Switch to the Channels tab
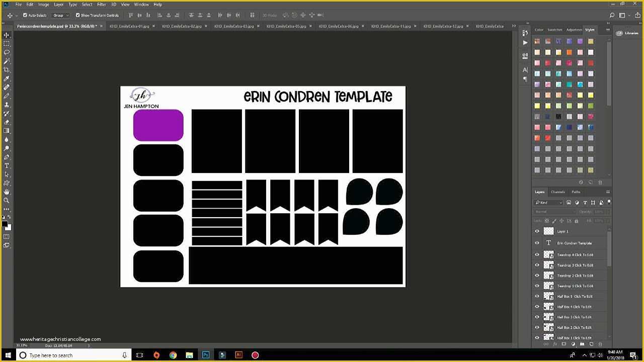Screen dimensions: 644x362 [558, 192]
